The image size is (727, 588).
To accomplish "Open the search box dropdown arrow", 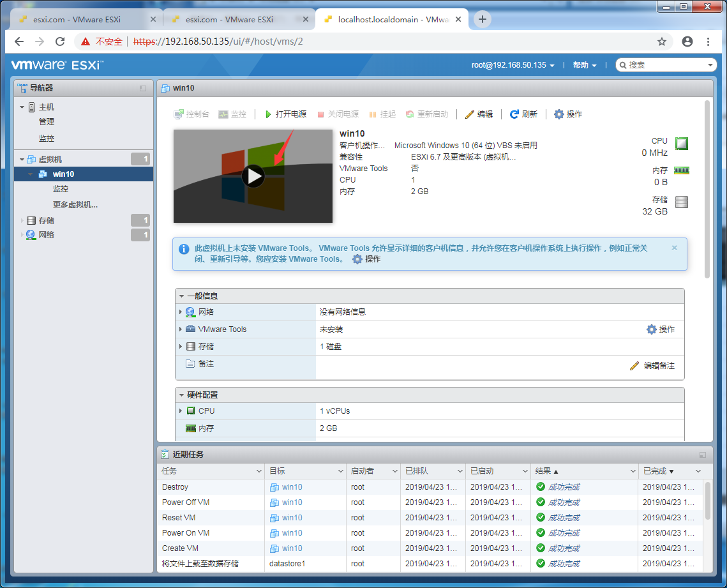I will (710, 65).
